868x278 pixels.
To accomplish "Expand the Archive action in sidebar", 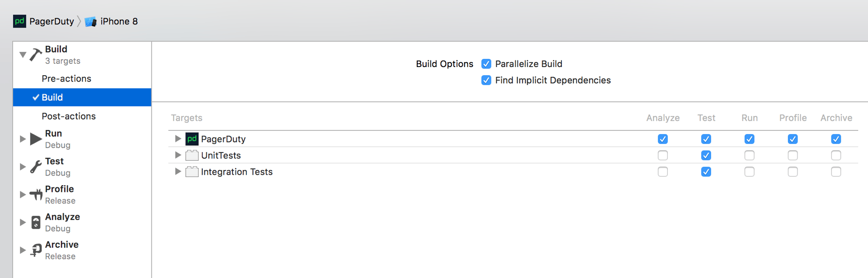I will 23,250.
